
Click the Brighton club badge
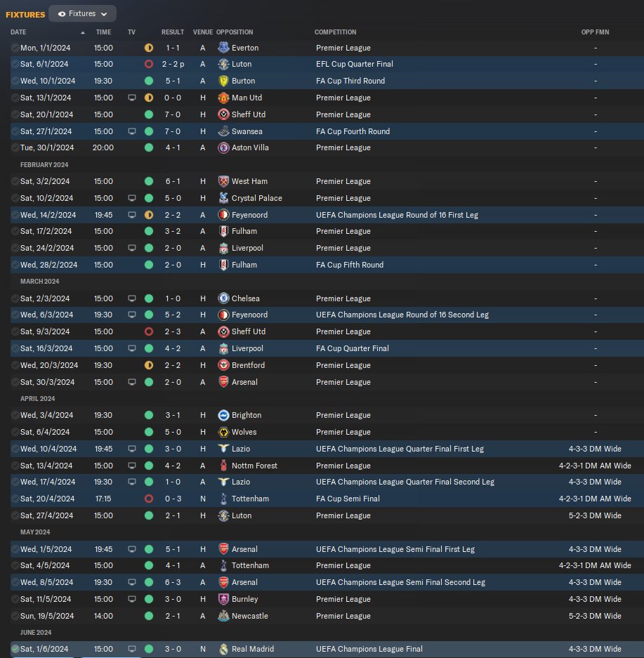point(223,415)
